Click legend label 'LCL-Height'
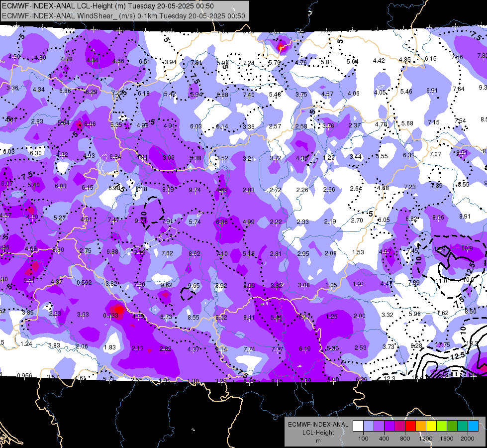 click(x=318, y=433)
